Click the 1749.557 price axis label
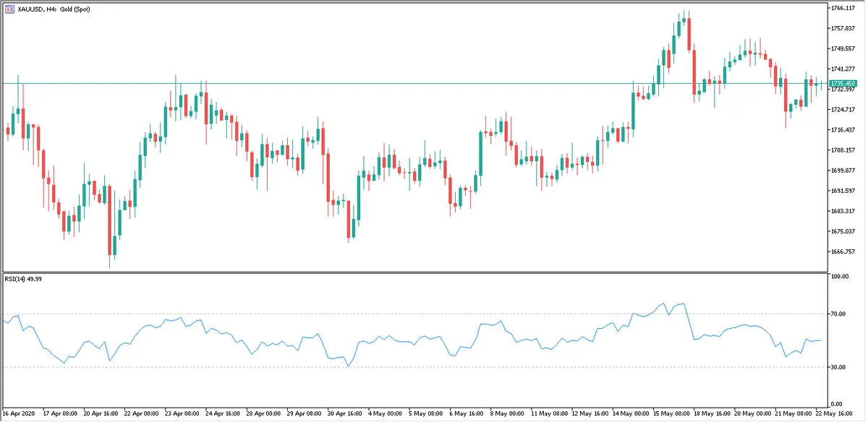The height and width of the screenshot is (422, 868). [844, 49]
